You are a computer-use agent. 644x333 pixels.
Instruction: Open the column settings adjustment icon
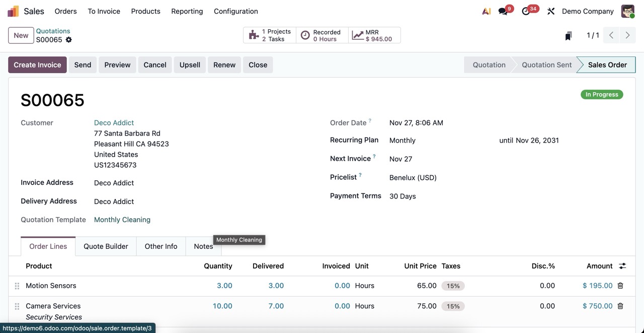click(x=622, y=266)
